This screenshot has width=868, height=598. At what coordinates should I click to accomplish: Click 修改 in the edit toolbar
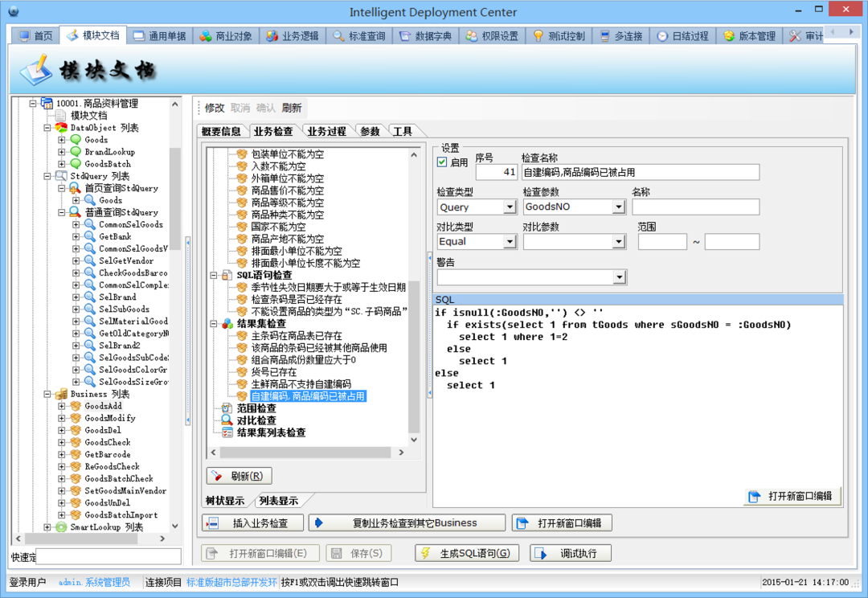[215, 108]
